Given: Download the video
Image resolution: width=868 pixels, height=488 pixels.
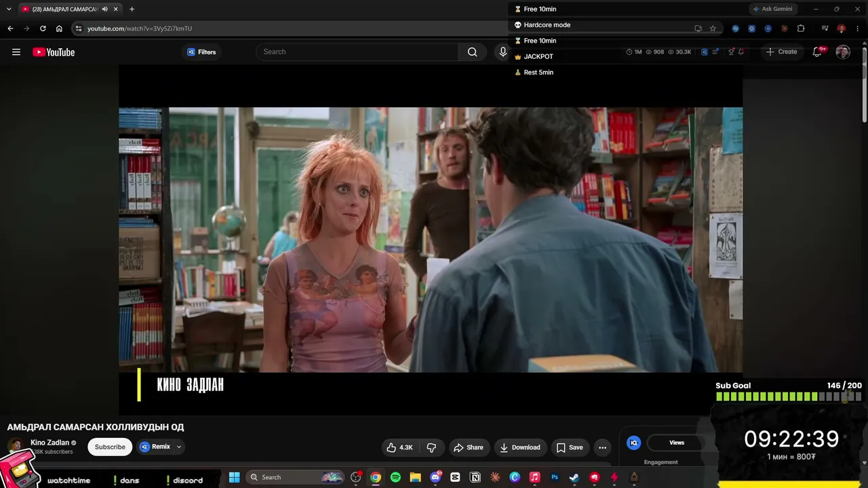Looking at the screenshot, I should 520,447.
